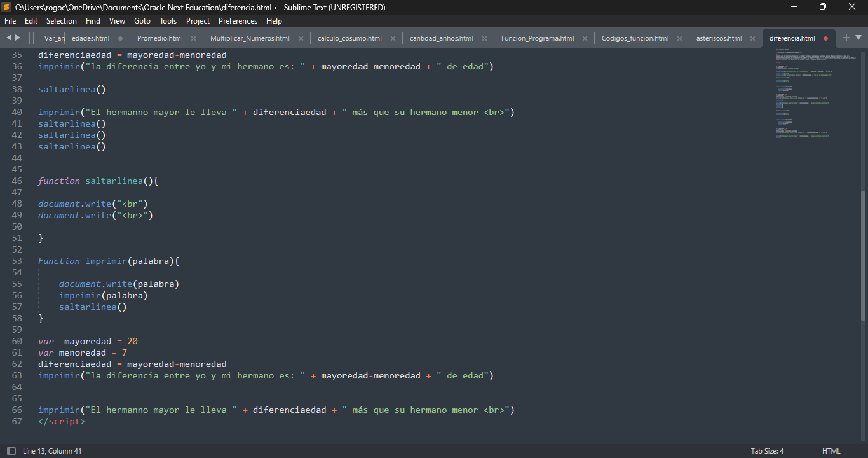
Task: Go to the next tab with right arrow
Action: (18, 38)
